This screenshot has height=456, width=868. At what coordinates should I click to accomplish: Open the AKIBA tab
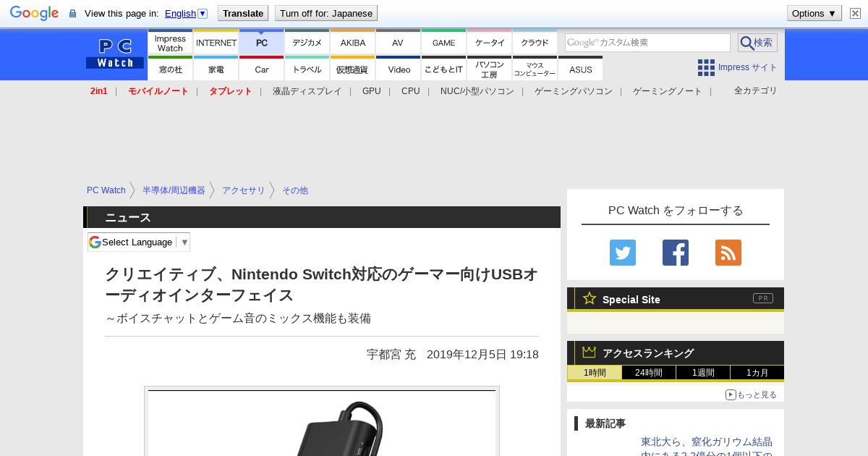[352, 42]
